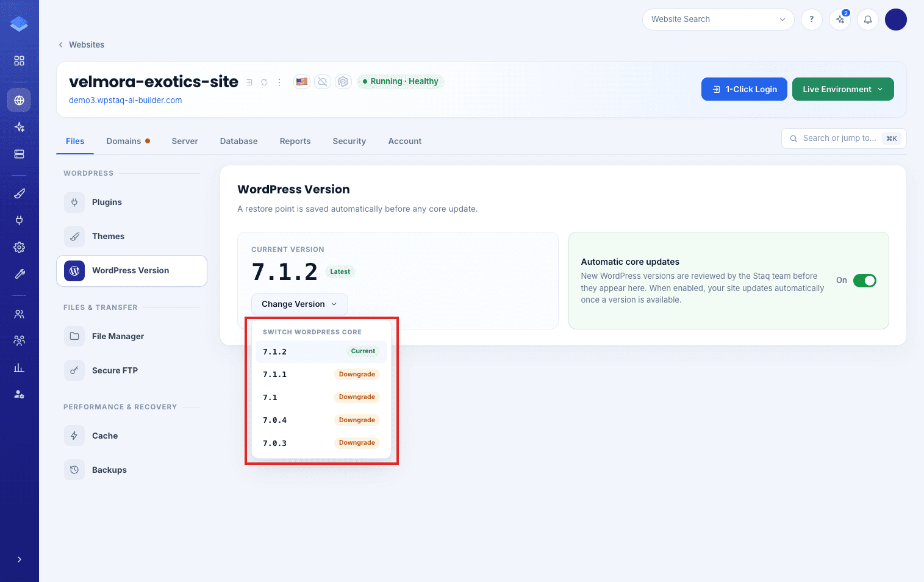Open the paintbrush icon in left sidebar

[19, 193]
